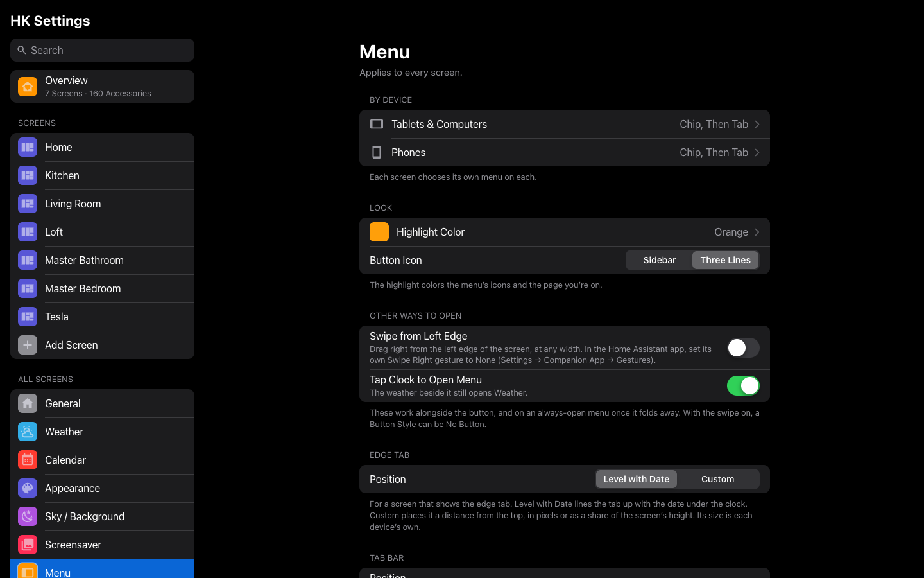
Task: Select Custom edge tab position
Action: 717,479
